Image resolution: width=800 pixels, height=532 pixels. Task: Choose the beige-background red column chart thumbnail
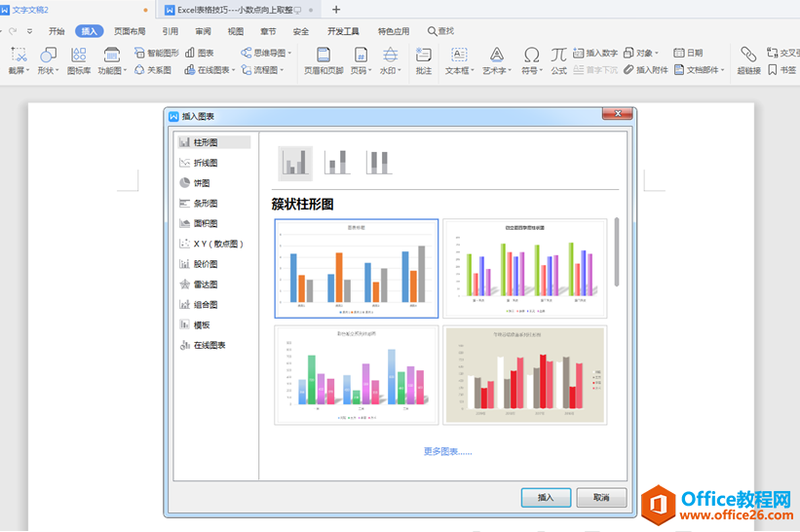(525, 375)
